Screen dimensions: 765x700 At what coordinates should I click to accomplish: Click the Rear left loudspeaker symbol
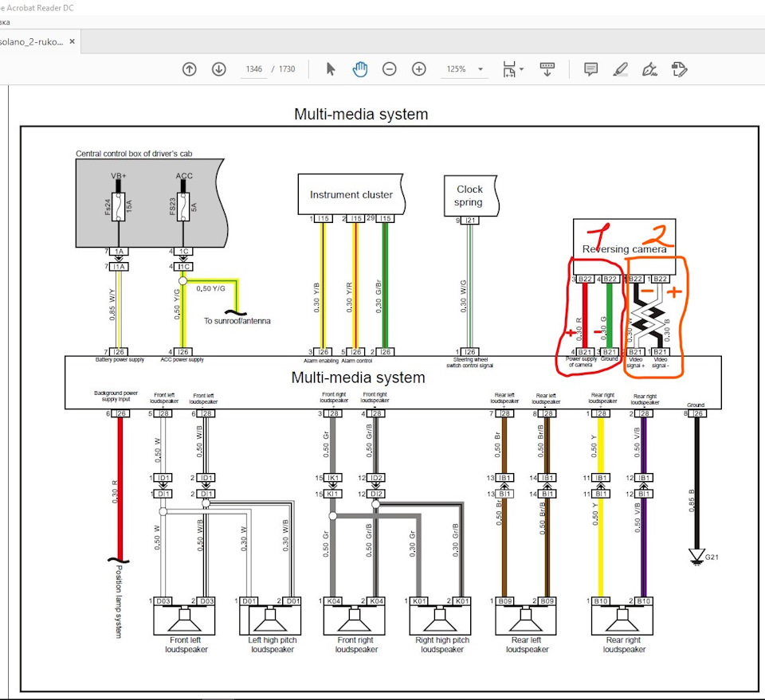(x=525, y=620)
